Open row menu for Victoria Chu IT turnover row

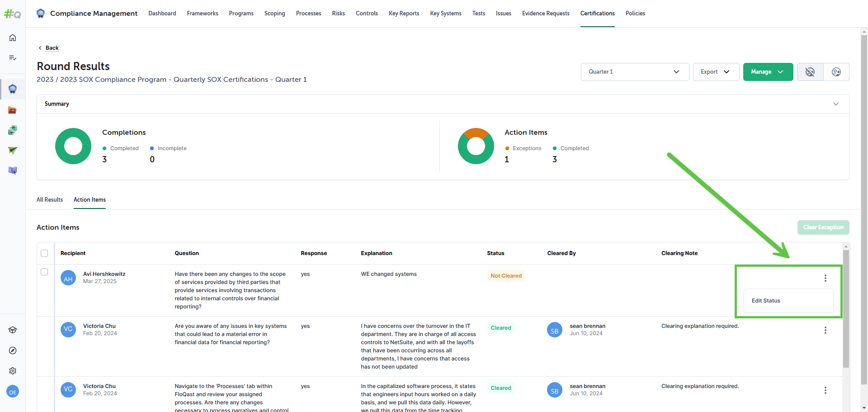pyautogui.click(x=826, y=330)
